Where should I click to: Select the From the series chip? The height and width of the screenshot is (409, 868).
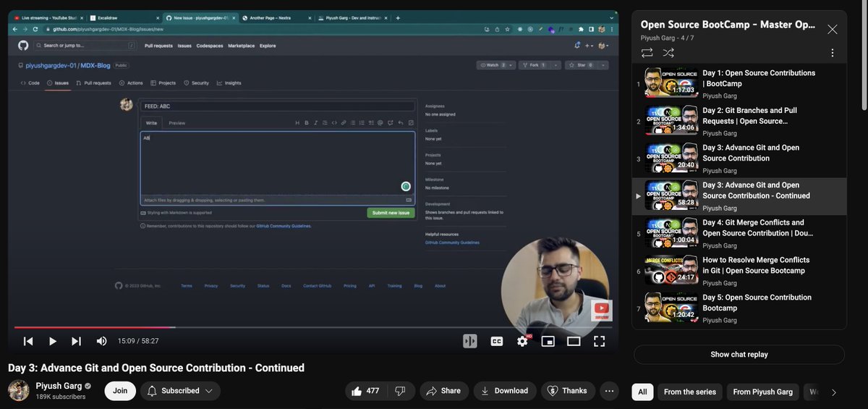[690, 392]
